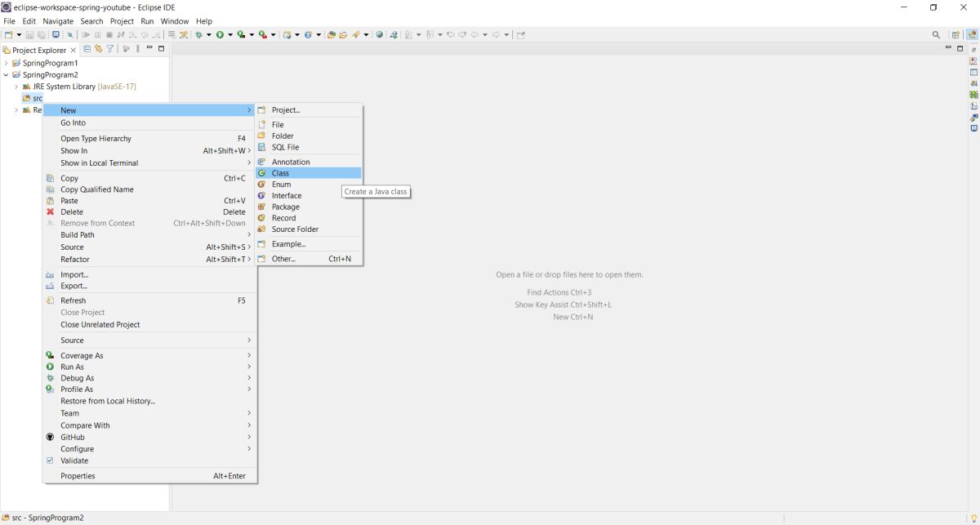Select Class in the New submenu
Image resolution: width=980 pixels, height=525 pixels.
[x=308, y=173]
